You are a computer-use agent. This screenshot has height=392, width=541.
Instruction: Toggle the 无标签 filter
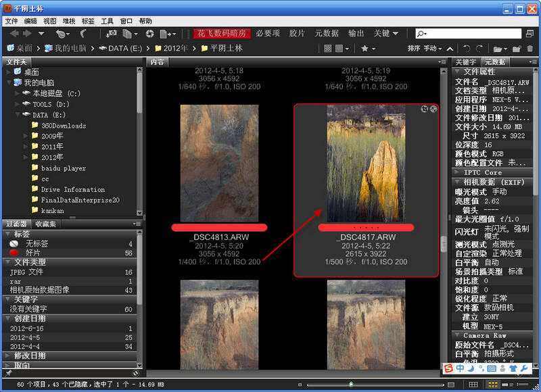click(x=72, y=244)
